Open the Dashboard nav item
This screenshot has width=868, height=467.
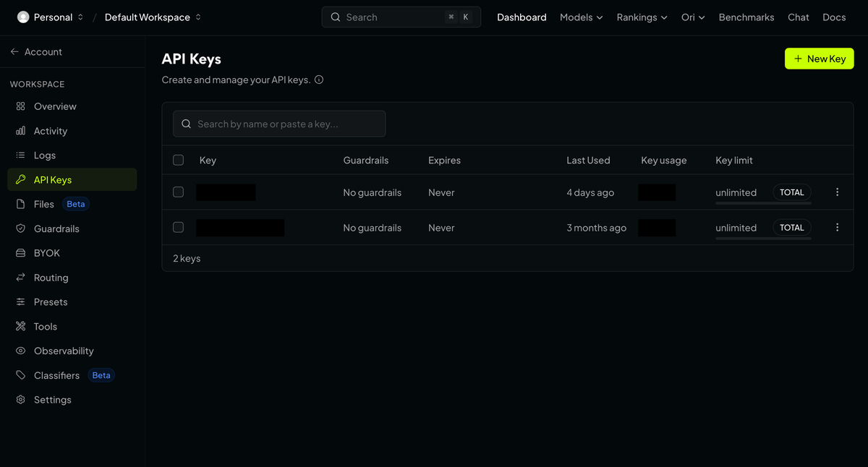click(x=522, y=17)
